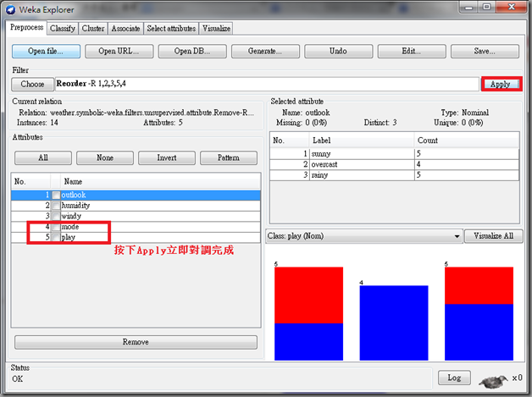Image resolution: width=532 pixels, height=397 pixels.
Task: Click the Label column header
Action: 362,141
